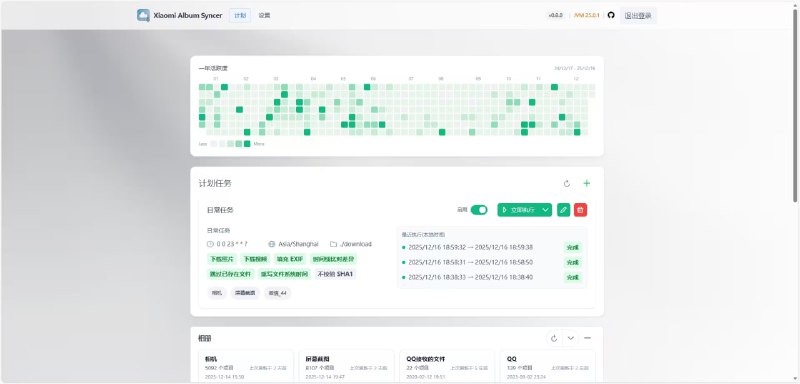Toggle the 日常任务 enabled switch
Viewport: 800px width, 384px height.
coord(479,210)
